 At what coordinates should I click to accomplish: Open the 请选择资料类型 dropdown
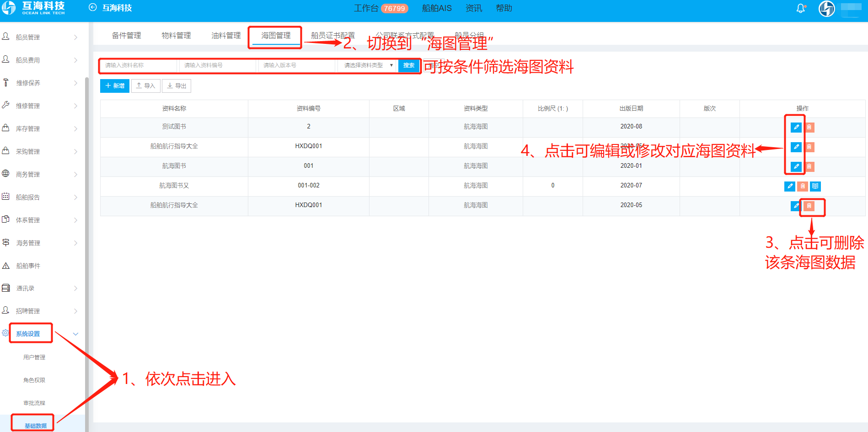click(x=368, y=65)
